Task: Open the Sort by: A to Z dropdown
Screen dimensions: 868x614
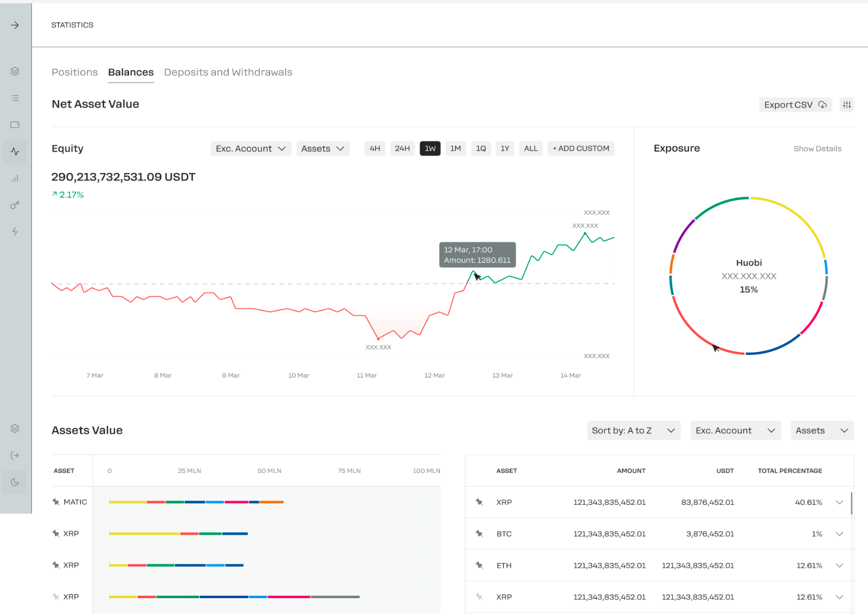Action: coord(634,431)
